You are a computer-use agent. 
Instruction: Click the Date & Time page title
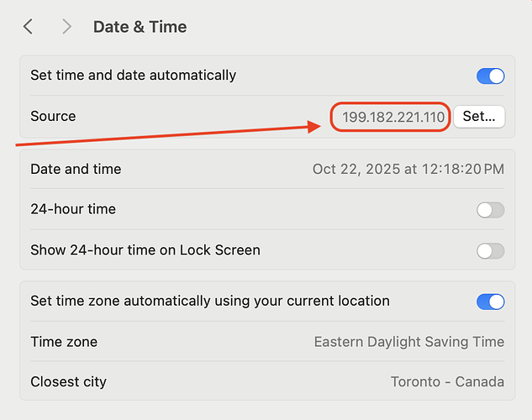[x=140, y=27]
